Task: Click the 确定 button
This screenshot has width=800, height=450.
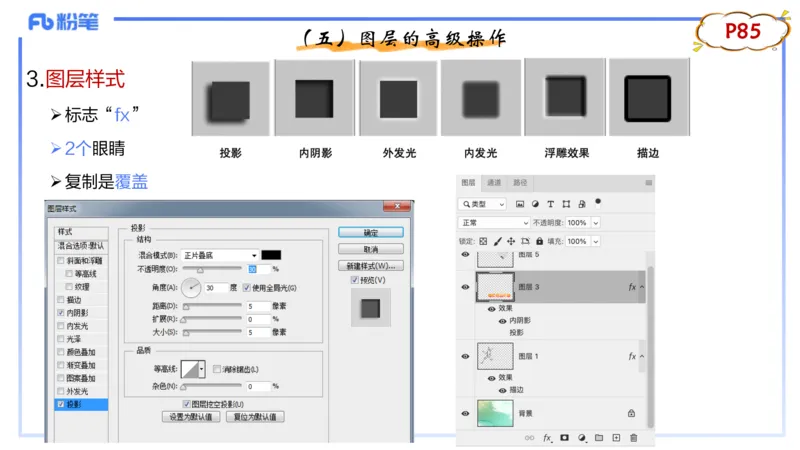Action: [x=371, y=233]
